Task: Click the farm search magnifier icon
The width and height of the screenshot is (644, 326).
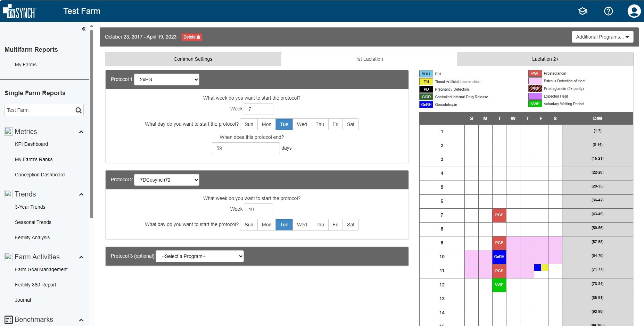Action: (79, 110)
